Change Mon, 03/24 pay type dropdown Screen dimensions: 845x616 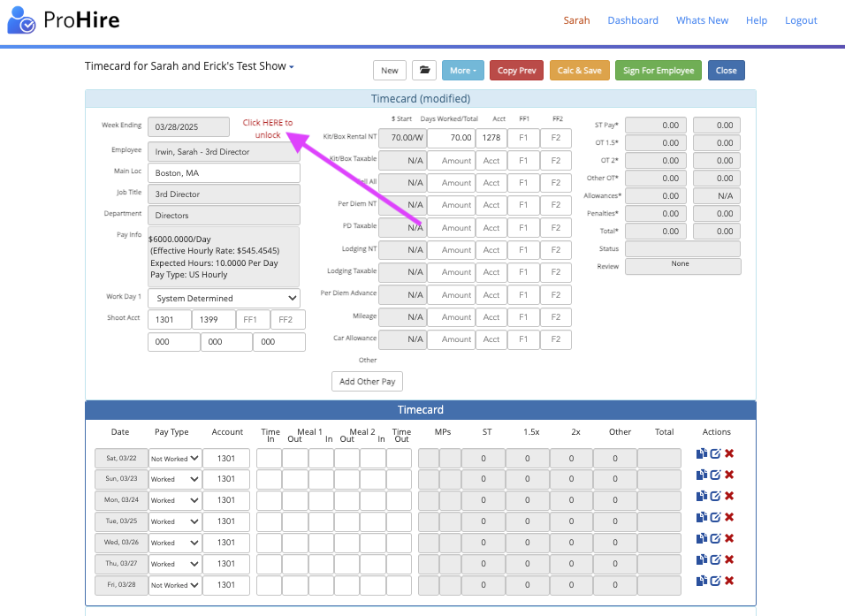[175, 500]
